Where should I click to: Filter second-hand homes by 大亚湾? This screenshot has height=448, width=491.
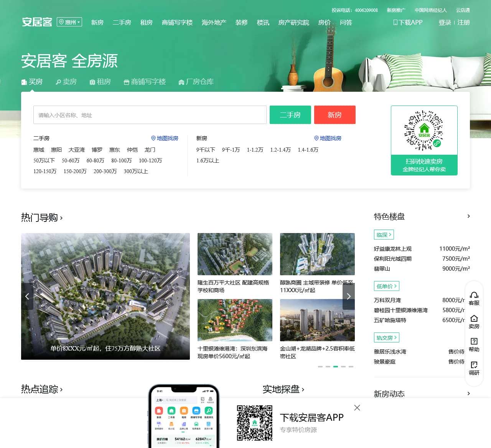(77, 150)
